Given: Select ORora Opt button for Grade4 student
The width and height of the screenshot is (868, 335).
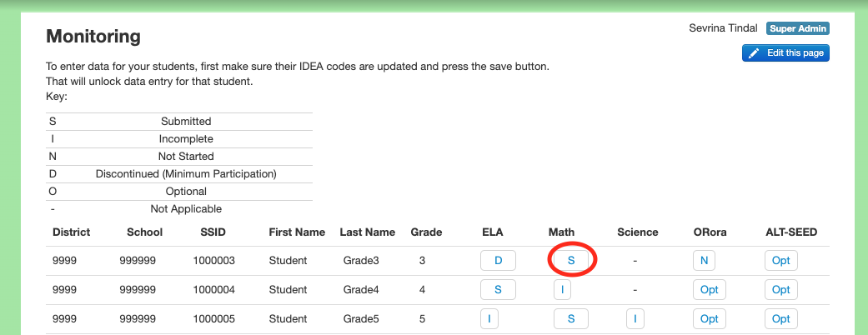Looking at the screenshot, I should coord(709,290).
